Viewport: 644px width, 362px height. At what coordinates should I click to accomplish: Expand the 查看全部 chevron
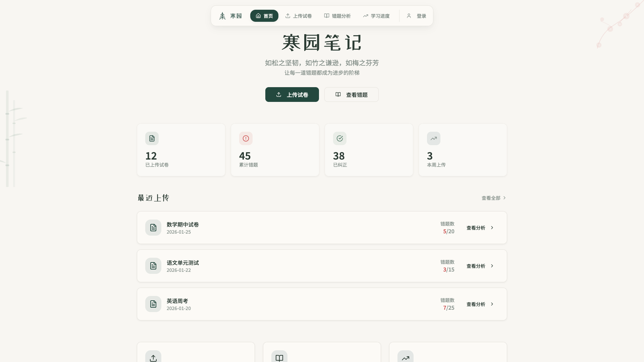pos(505,198)
